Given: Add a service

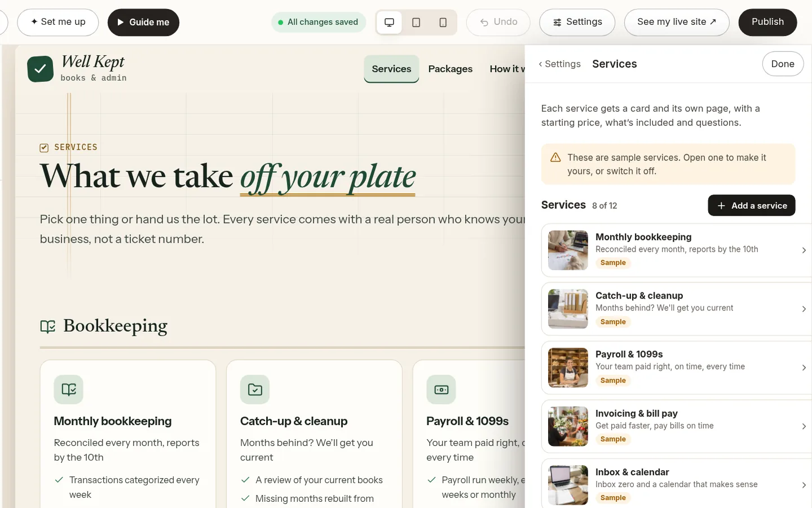Looking at the screenshot, I should (x=752, y=205).
